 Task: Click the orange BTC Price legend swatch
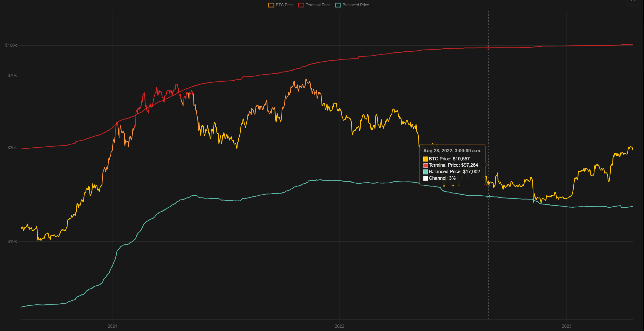point(271,5)
